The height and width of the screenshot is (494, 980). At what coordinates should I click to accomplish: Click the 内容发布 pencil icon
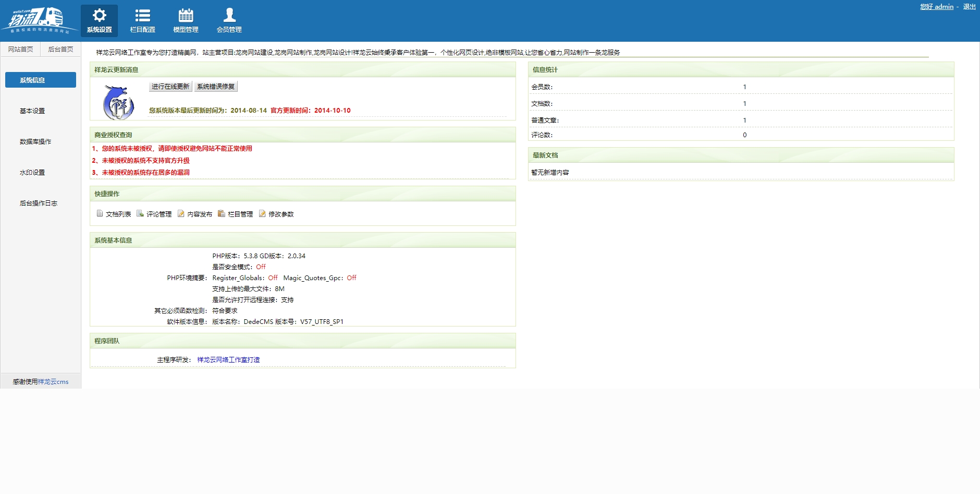tap(181, 213)
